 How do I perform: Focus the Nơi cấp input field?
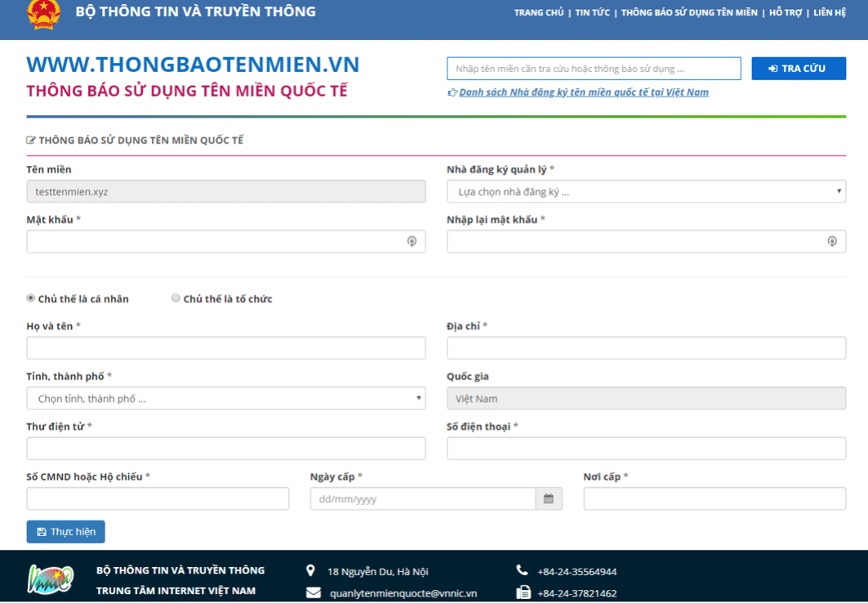click(x=714, y=499)
